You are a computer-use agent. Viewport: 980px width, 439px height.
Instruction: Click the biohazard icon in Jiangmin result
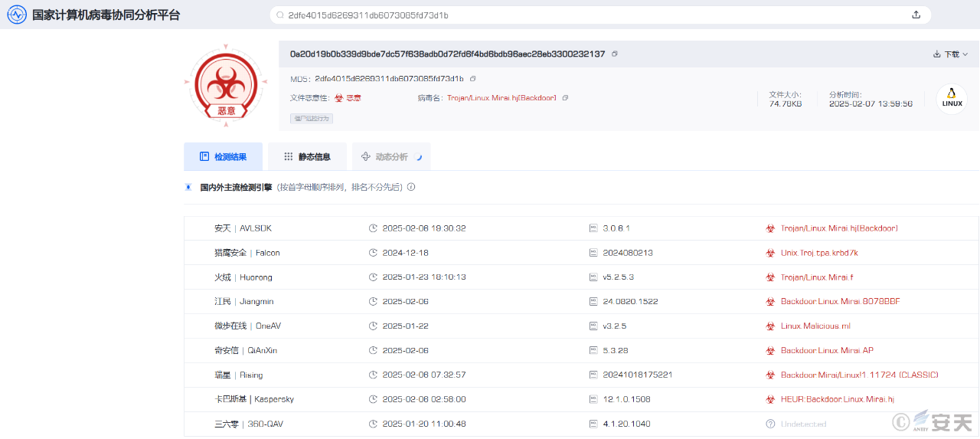pos(770,302)
